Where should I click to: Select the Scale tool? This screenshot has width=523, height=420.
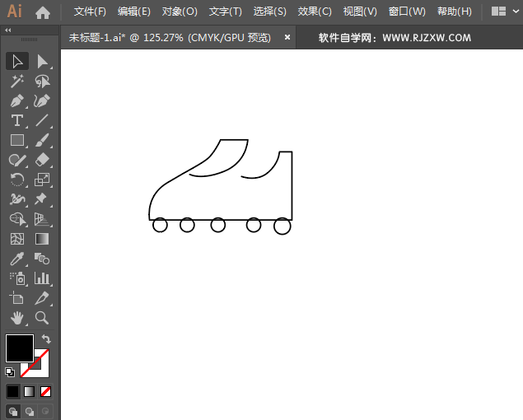(x=42, y=180)
